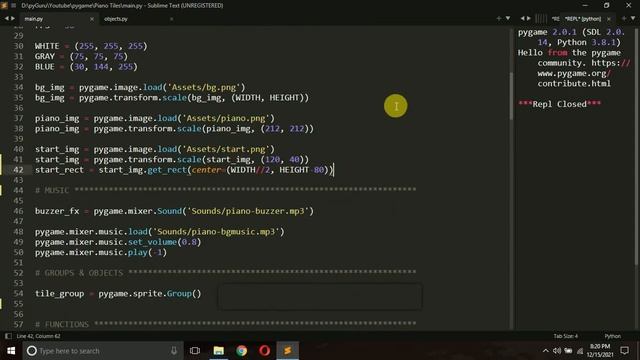This screenshot has height=360, width=640.
Task: Click the battery tray icon
Action: pos(568,351)
